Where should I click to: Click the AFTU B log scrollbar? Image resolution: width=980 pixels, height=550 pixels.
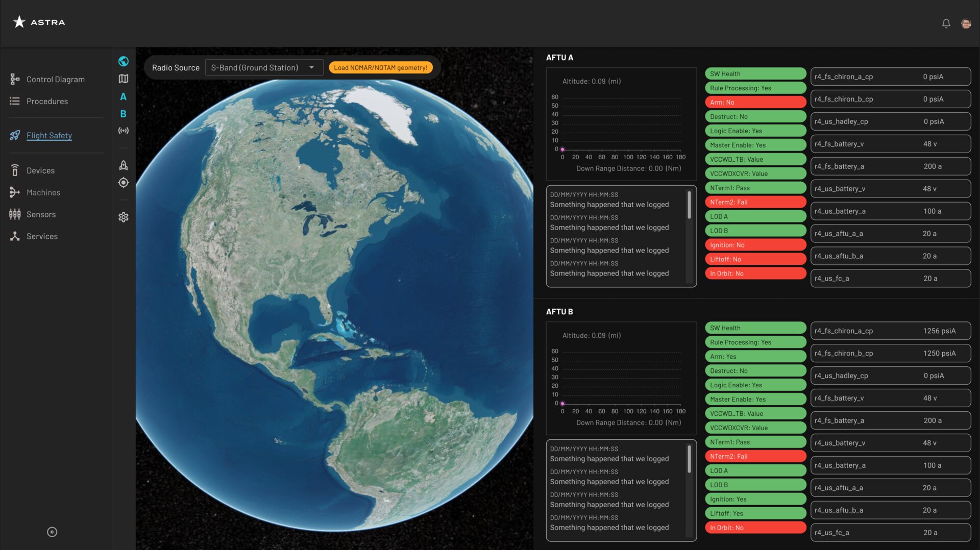[689, 459]
